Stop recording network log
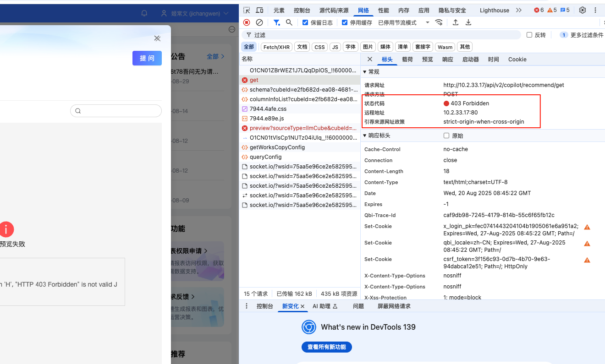This screenshot has width=605, height=364. pos(247,22)
